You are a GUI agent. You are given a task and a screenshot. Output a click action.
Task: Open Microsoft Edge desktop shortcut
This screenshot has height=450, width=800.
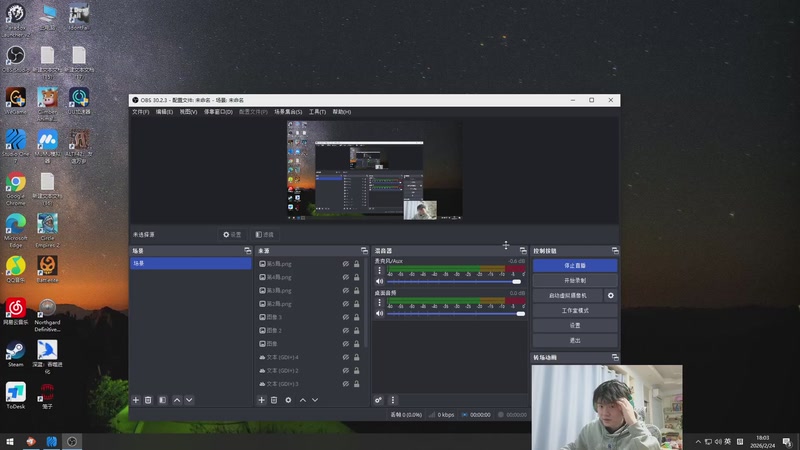[x=16, y=231]
